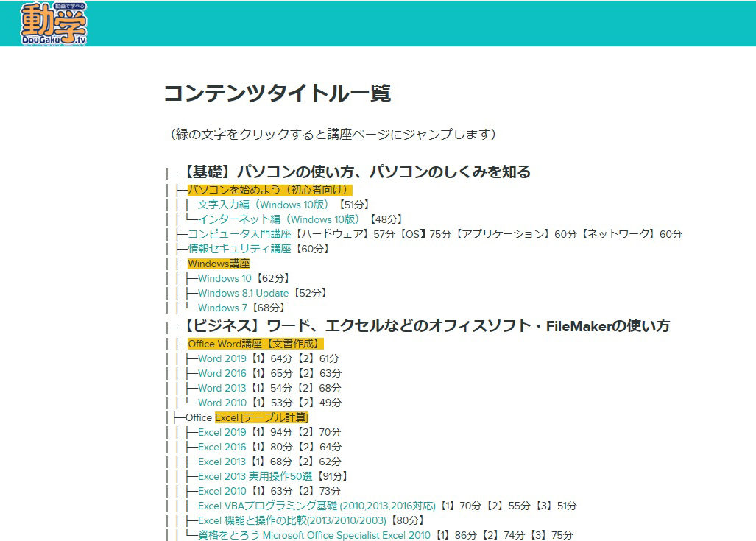Click the highlighted Windows講座 category
The width and height of the screenshot is (756, 541).
coord(219,264)
